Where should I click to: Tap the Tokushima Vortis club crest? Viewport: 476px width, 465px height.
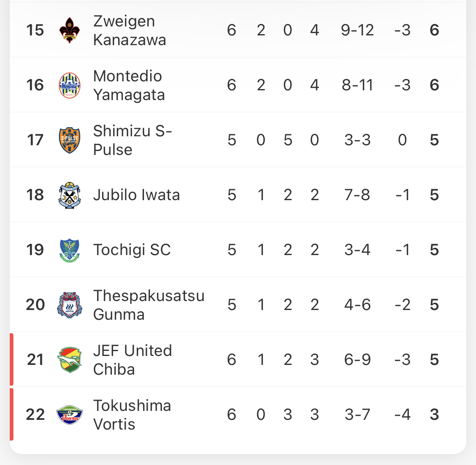tap(70, 415)
